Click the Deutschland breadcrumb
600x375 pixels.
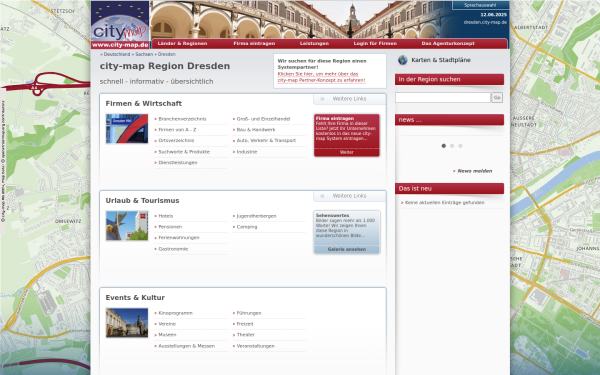click(117, 54)
